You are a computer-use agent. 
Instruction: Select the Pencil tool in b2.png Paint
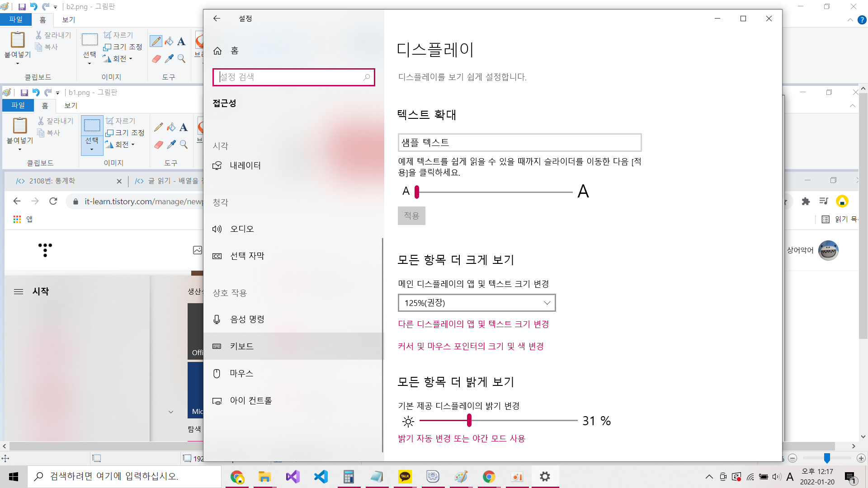(x=156, y=42)
